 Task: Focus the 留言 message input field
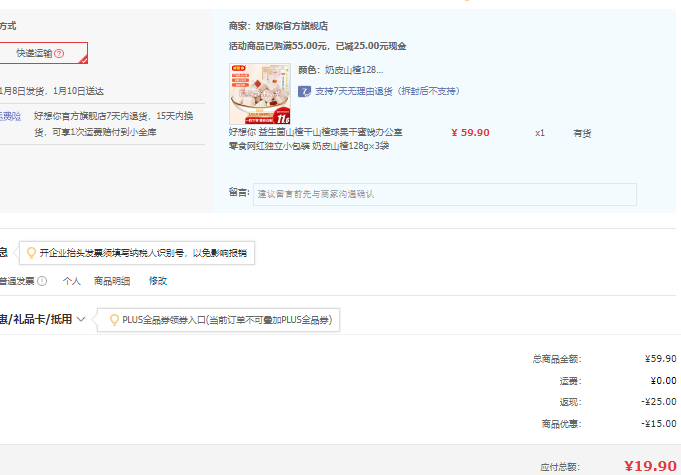tap(445, 194)
